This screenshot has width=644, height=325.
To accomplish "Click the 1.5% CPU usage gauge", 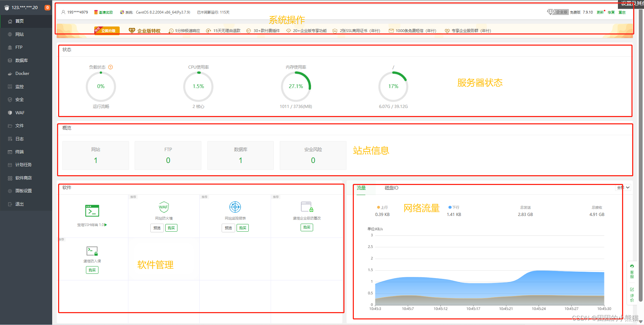I will pos(198,86).
